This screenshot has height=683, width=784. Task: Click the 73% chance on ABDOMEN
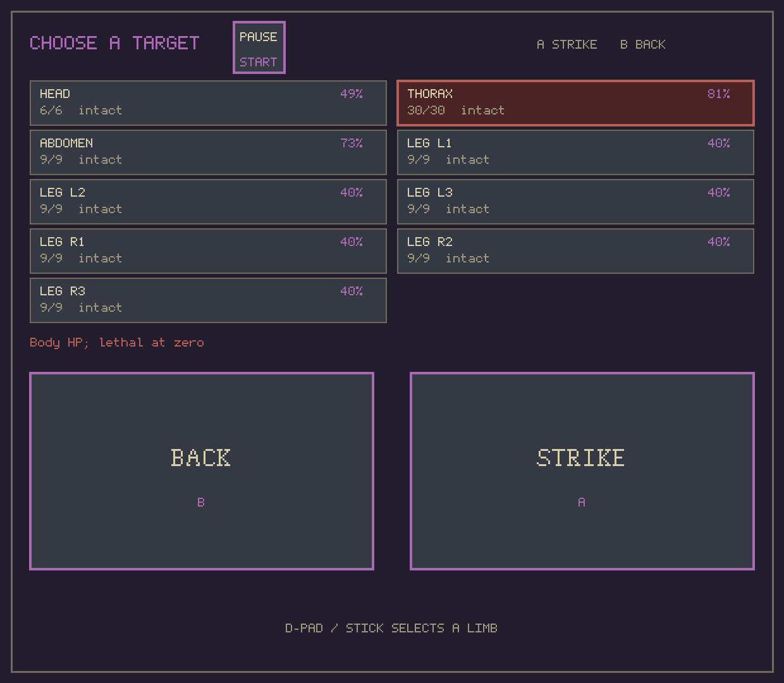pyautogui.click(x=352, y=143)
